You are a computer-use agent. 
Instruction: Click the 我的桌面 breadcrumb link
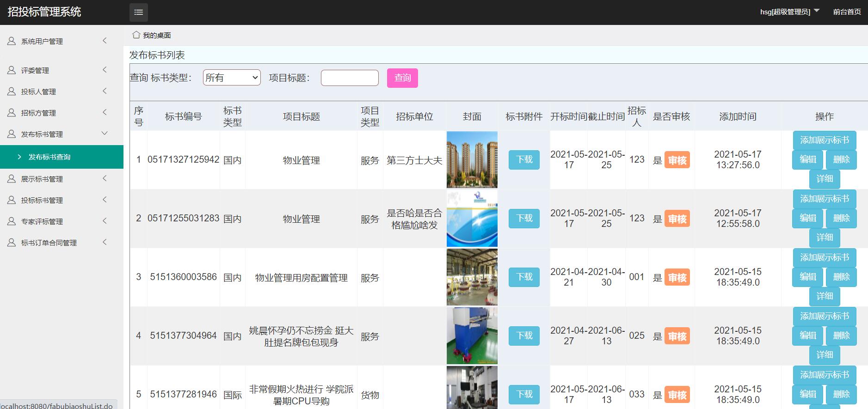click(157, 35)
